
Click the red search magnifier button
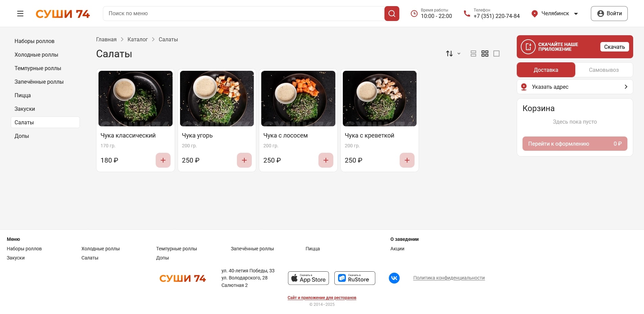pyautogui.click(x=392, y=14)
